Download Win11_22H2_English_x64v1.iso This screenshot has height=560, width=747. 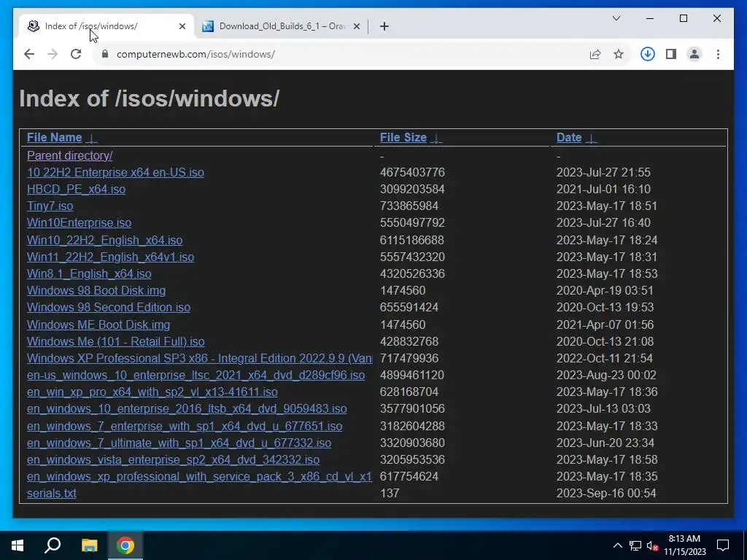click(x=111, y=257)
